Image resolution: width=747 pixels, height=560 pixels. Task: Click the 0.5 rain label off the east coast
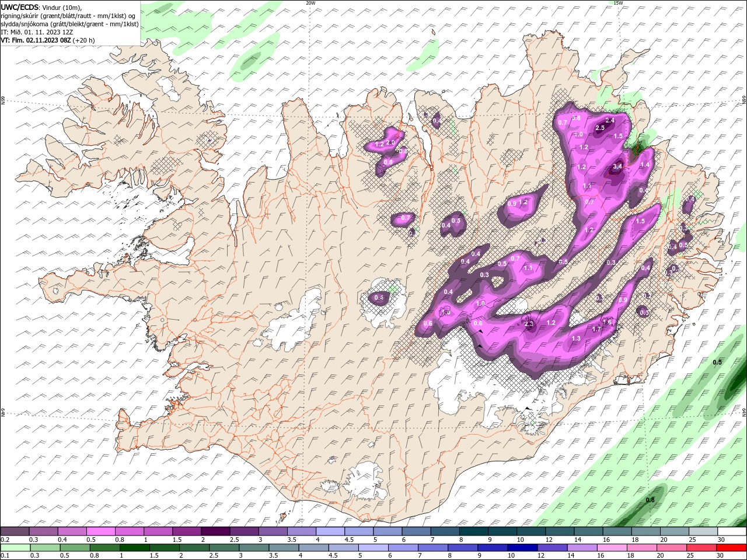[717, 362]
